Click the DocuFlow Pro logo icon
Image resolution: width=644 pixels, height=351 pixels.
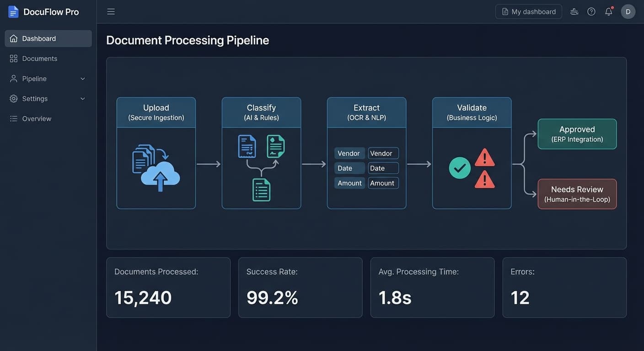pos(13,12)
